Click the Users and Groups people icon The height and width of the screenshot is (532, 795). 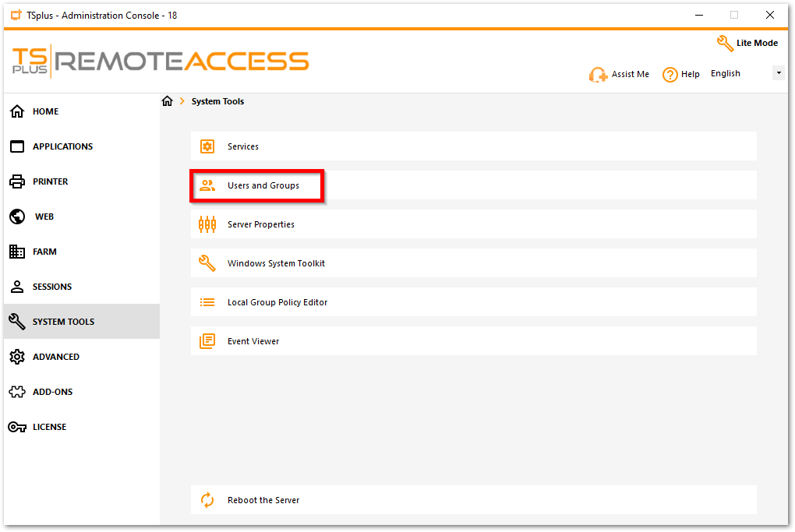(x=207, y=185)
